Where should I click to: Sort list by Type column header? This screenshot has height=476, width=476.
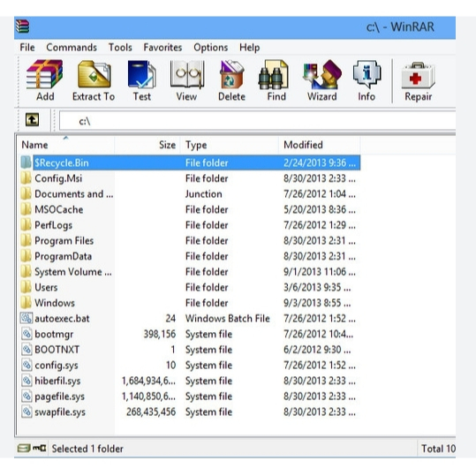tap(230, 145)
